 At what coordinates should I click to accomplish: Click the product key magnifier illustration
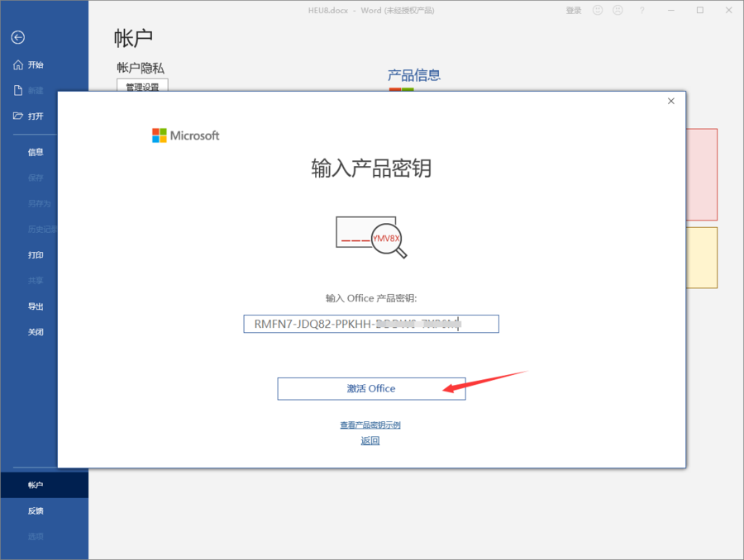[371, 237]
